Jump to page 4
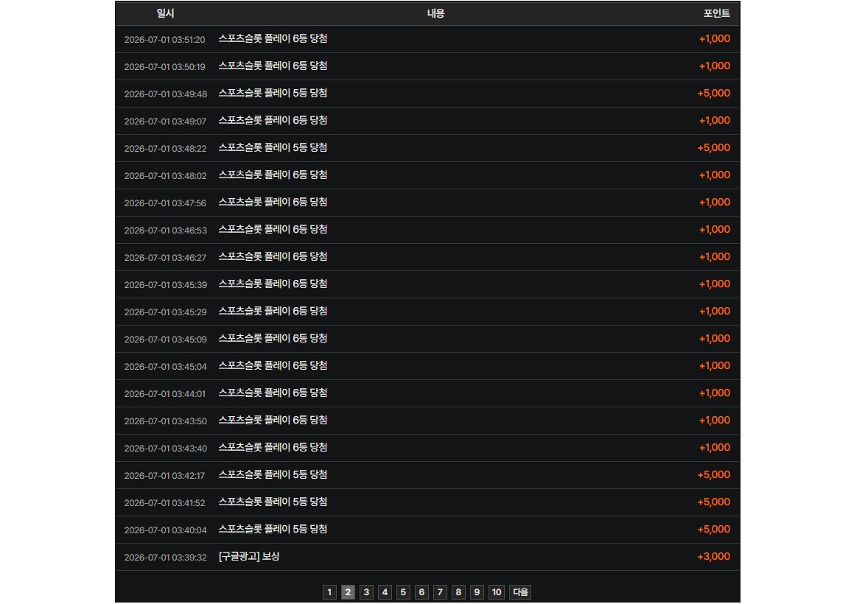Viewport: 868px width, 604px height. (385, 591)
